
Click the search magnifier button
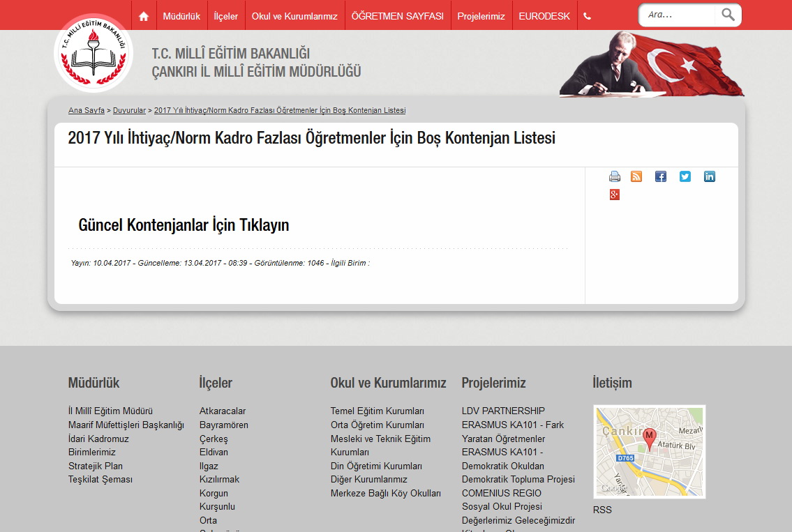pyautogui.click(x=728, y=15)
